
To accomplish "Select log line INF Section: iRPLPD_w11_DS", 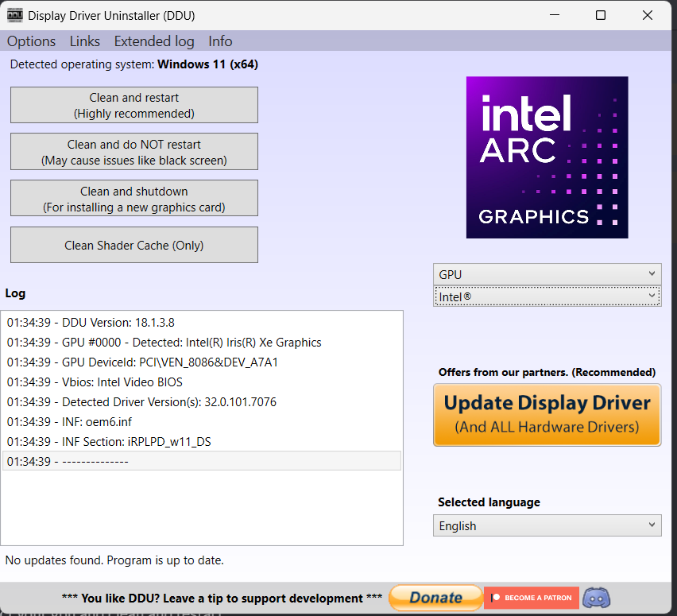I will pyautogui.click(x=202, y=442).
